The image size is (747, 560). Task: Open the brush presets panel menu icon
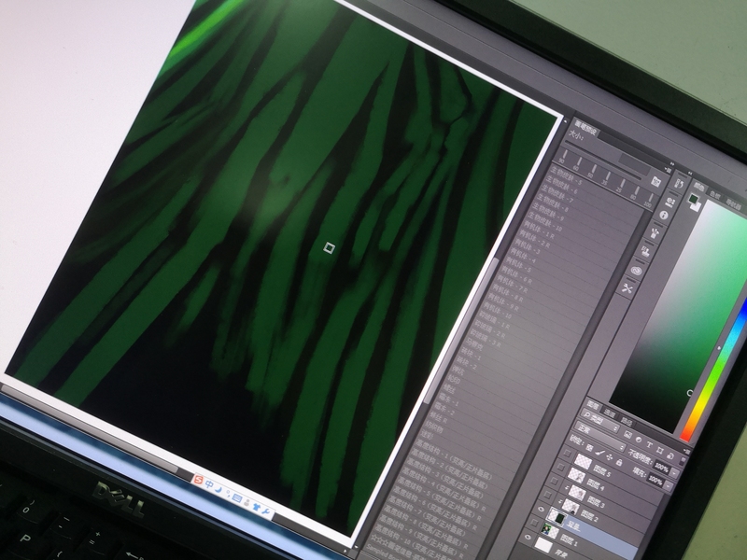[668, 170]
